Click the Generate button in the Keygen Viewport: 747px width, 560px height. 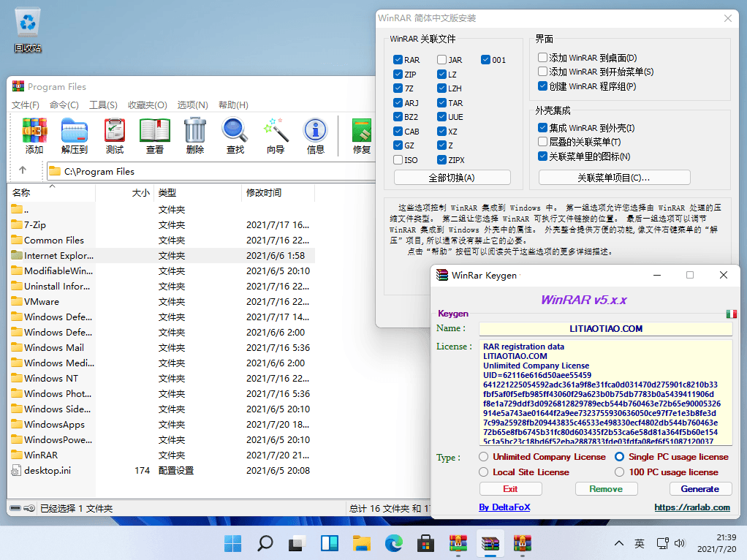(699, 489)
